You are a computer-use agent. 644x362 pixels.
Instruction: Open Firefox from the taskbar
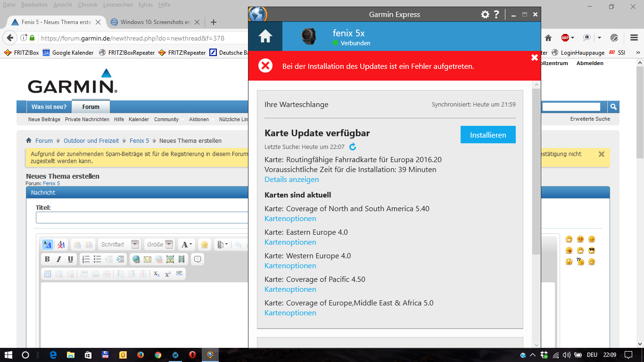pyautogui.click(x=140, y=355)
